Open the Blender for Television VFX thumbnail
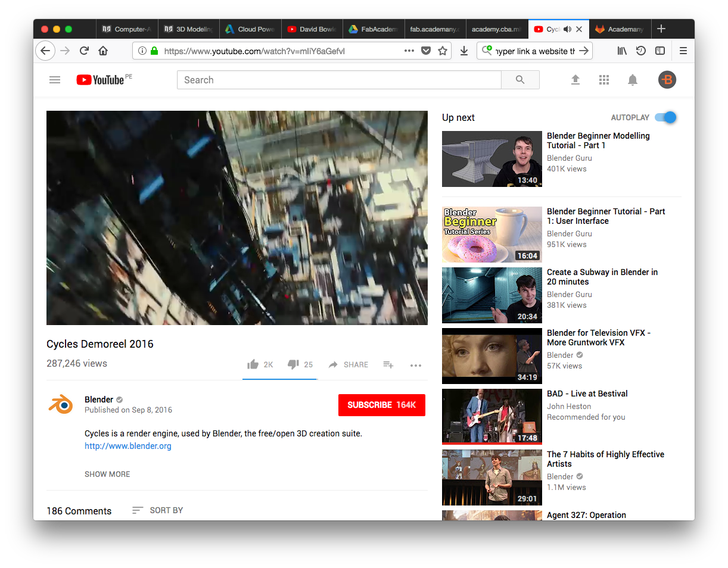 pos(492,356)
